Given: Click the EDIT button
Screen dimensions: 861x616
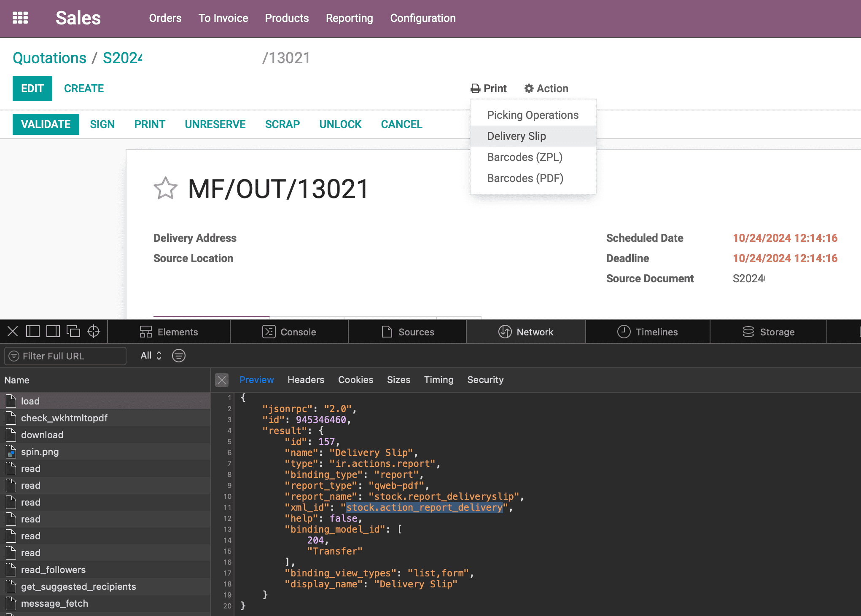Looking at the screenshot, I should 32,88.
